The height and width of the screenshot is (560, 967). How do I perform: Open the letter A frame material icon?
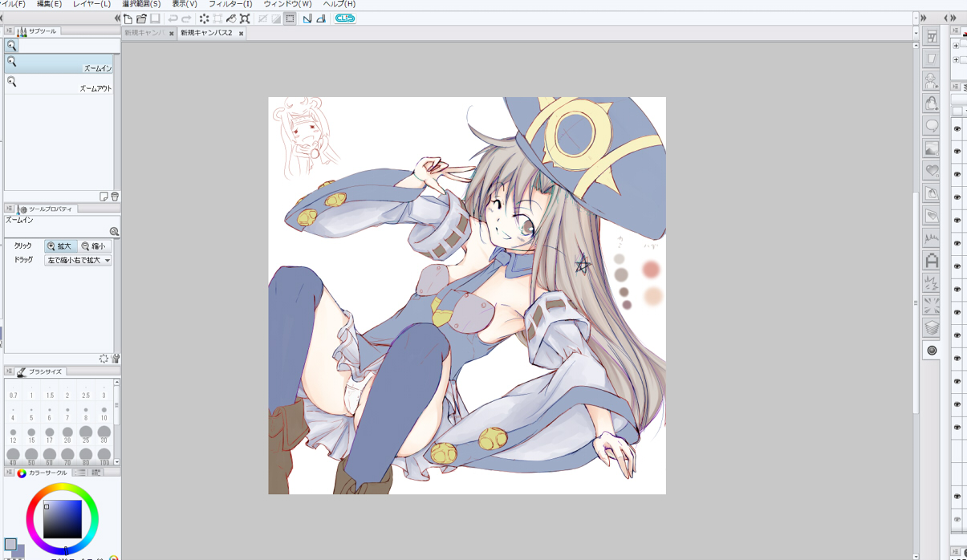coord(932,261)
